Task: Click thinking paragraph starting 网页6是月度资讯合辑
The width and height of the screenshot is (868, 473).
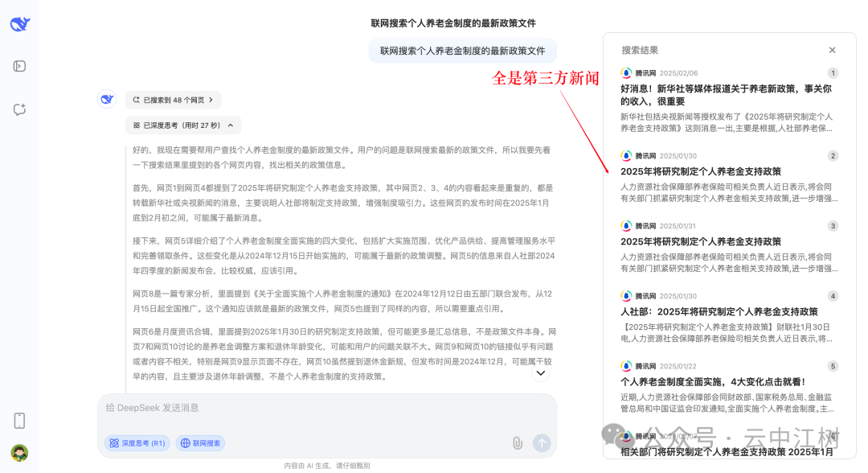Action: click(x=344, y=354)
